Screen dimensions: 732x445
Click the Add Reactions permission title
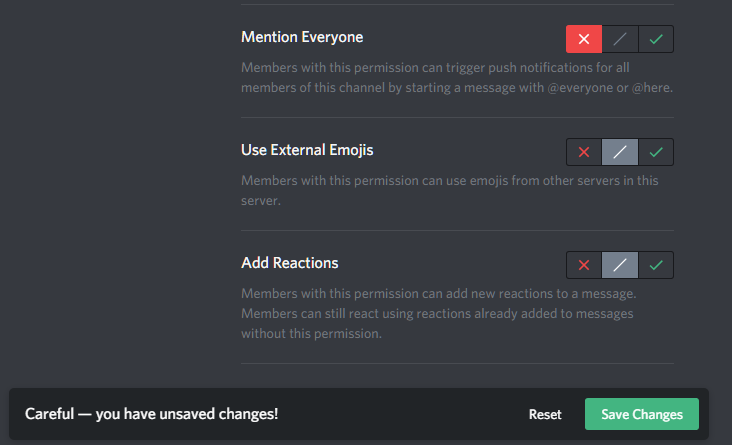point(290,263)
